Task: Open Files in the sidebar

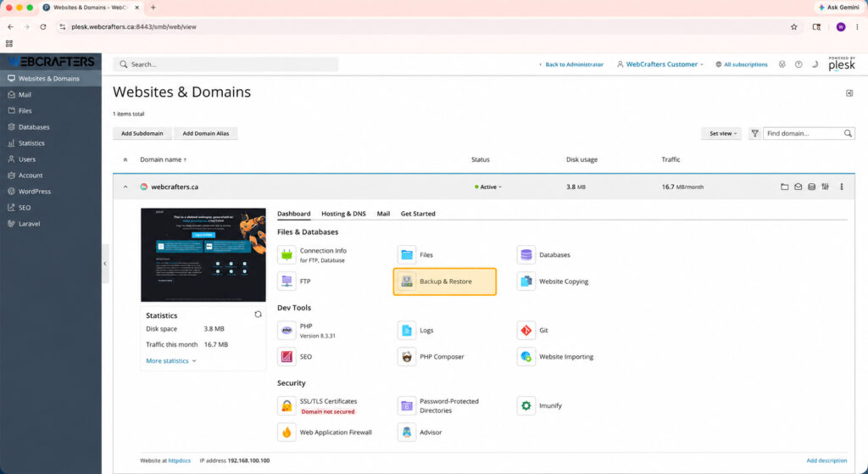Action: [51, 111]
